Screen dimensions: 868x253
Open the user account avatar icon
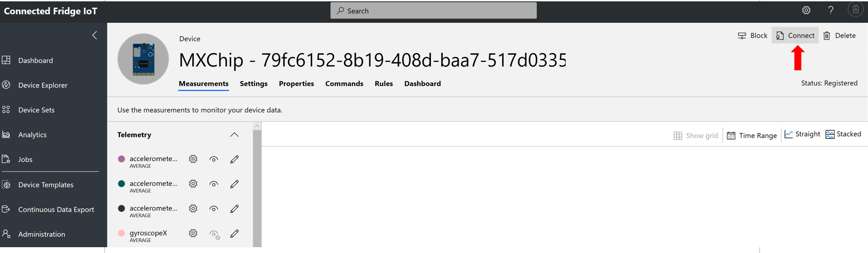pyautogui.click(x=855, y=10)
